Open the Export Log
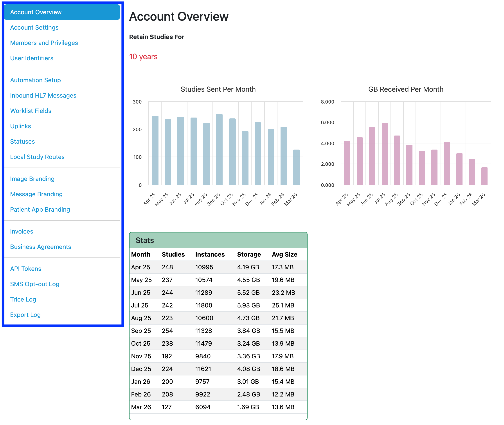Image resolution: width=504 pixels, height=425 pixels. tap(25, 315)
